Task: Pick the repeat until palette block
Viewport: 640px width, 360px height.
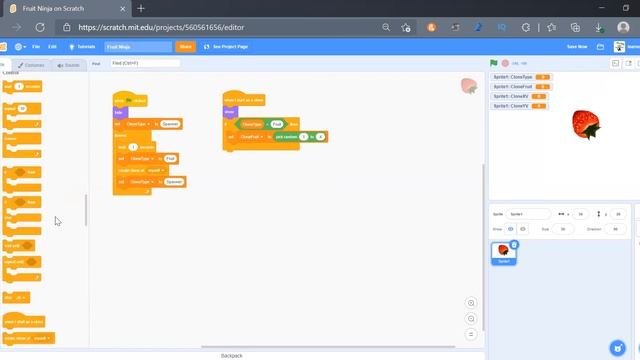Action: tap(22, 268)
